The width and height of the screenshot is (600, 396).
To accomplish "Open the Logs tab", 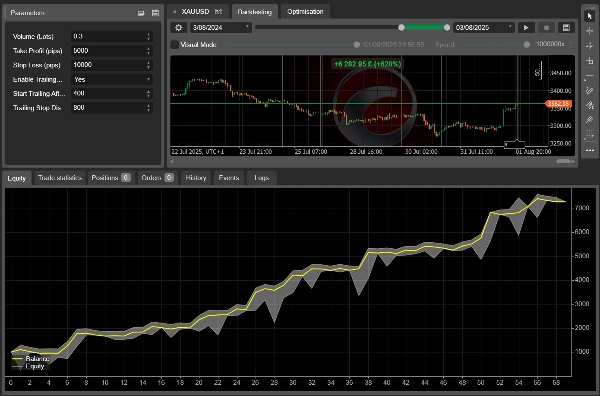I will [x=262, y=178].
